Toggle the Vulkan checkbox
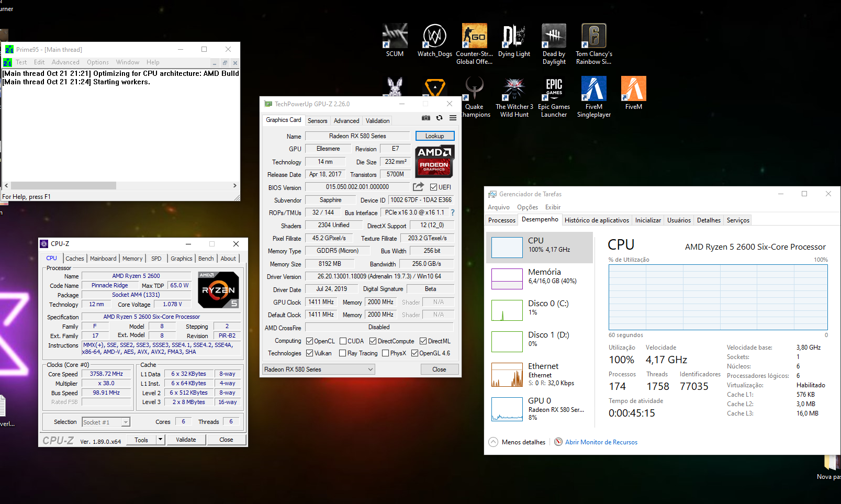 coord(309,353)
